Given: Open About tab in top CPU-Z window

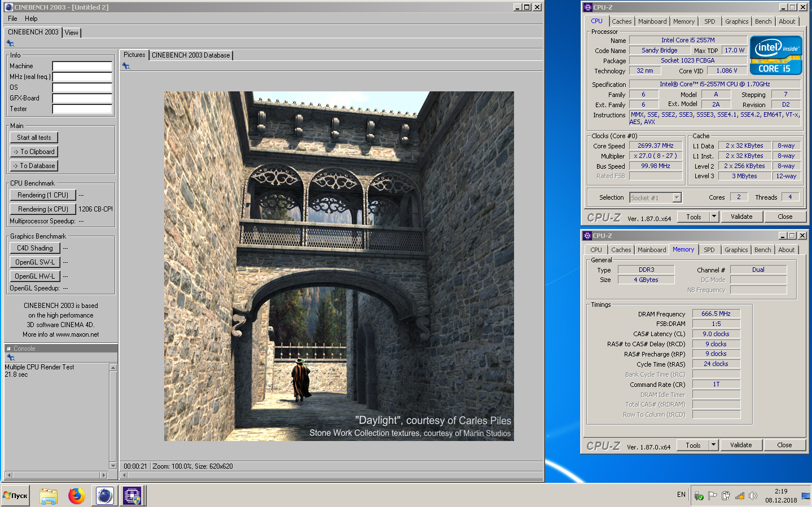Looking at the screenshot, I should tap(787, 21).
